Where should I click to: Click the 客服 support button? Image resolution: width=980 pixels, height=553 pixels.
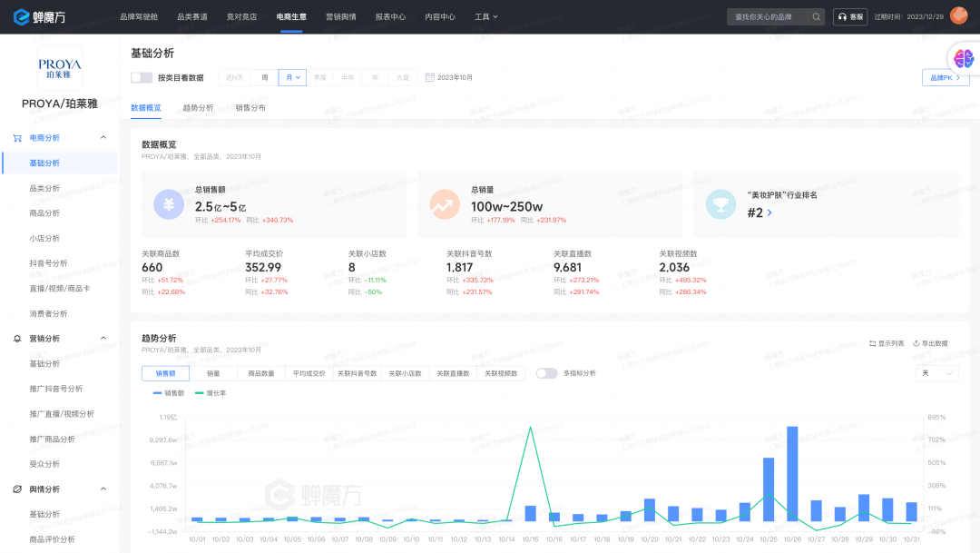pyautogui.click(x=850, y=16)
